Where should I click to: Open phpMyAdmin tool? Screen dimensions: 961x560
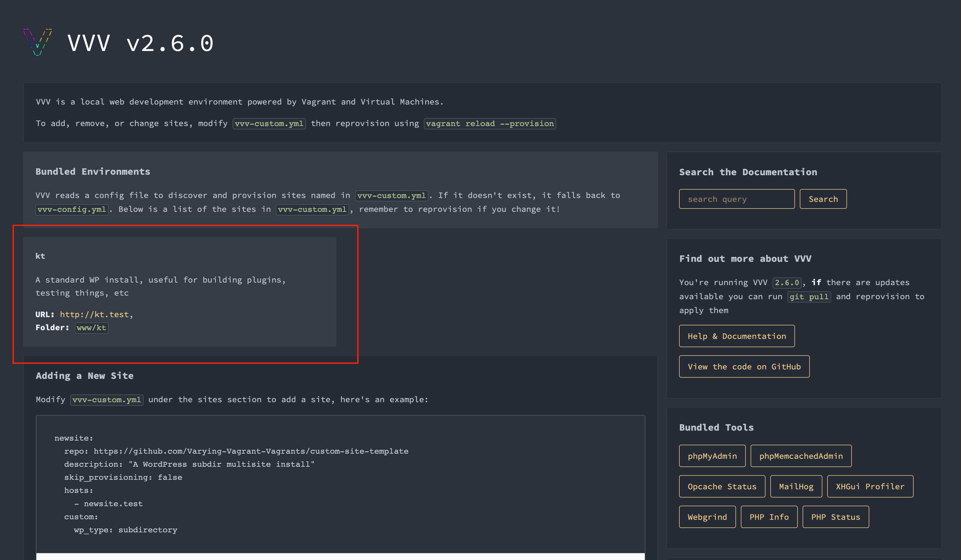point(712,456)
